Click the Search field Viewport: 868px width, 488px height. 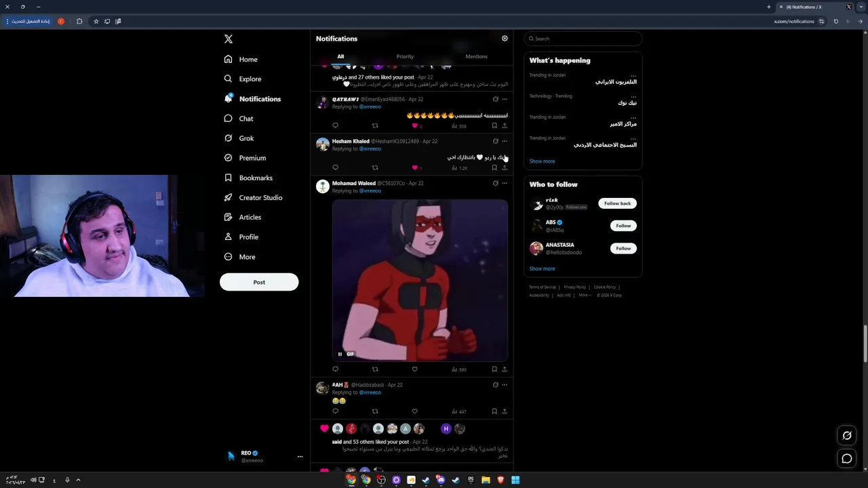pyautogui.click(x=583, y=39)
